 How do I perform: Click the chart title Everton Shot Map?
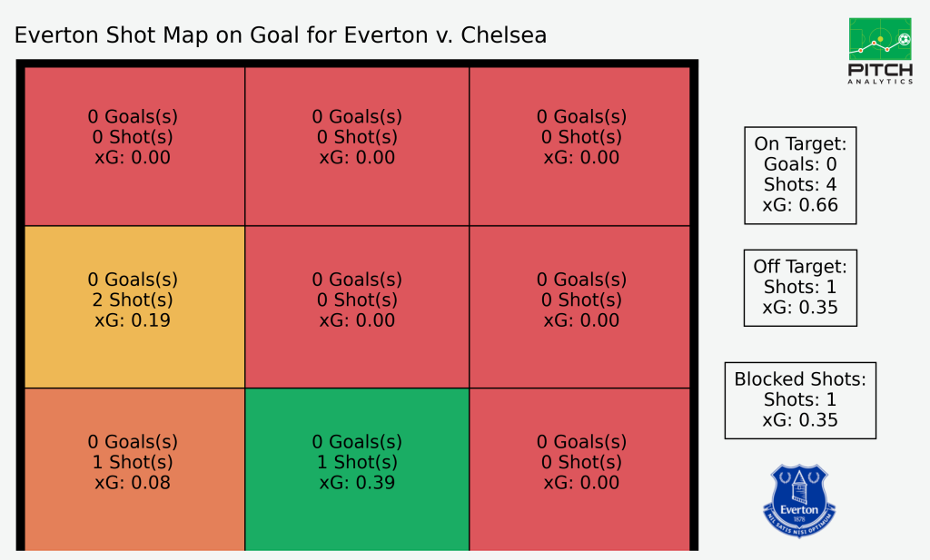click(x=281, y=35)
